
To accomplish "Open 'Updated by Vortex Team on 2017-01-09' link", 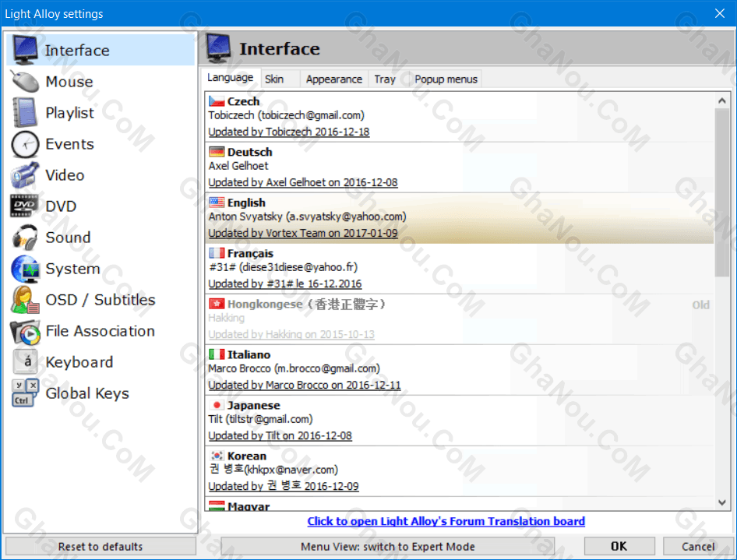I will [303, 233].
